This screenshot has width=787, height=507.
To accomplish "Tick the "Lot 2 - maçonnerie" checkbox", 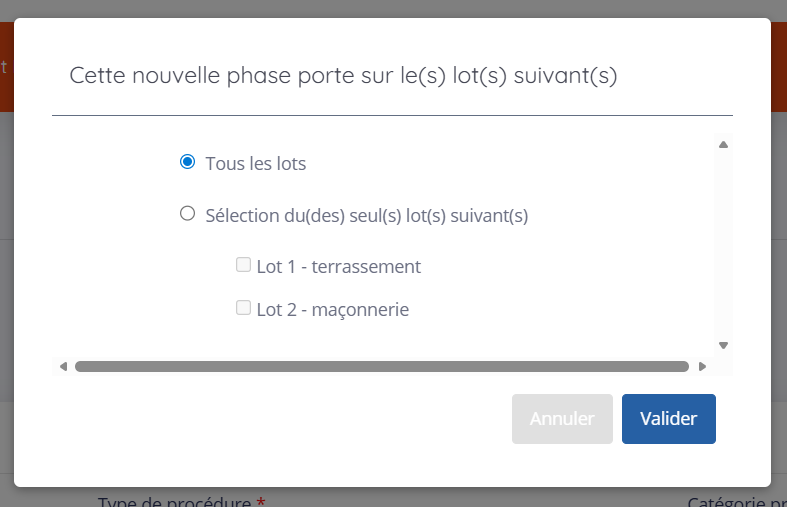I will (x=243, y=308).
